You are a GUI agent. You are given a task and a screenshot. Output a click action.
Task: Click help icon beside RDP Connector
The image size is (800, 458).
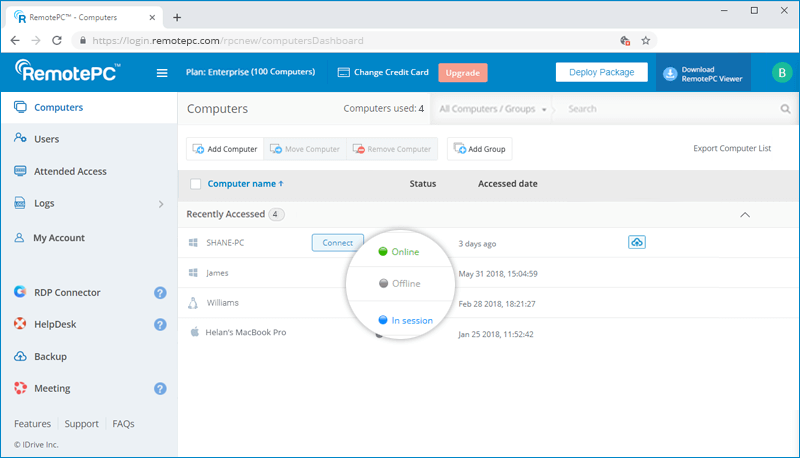click(x=160, y=293)
